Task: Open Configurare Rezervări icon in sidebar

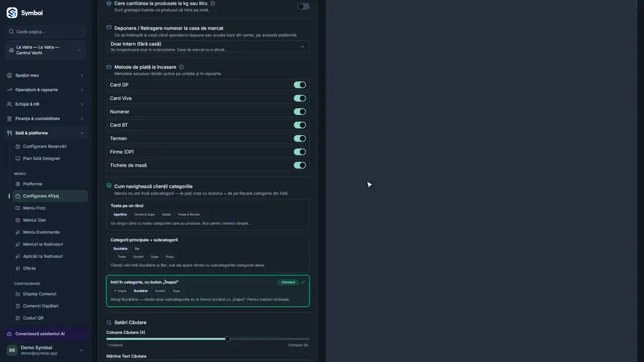Action: (18, 146)
